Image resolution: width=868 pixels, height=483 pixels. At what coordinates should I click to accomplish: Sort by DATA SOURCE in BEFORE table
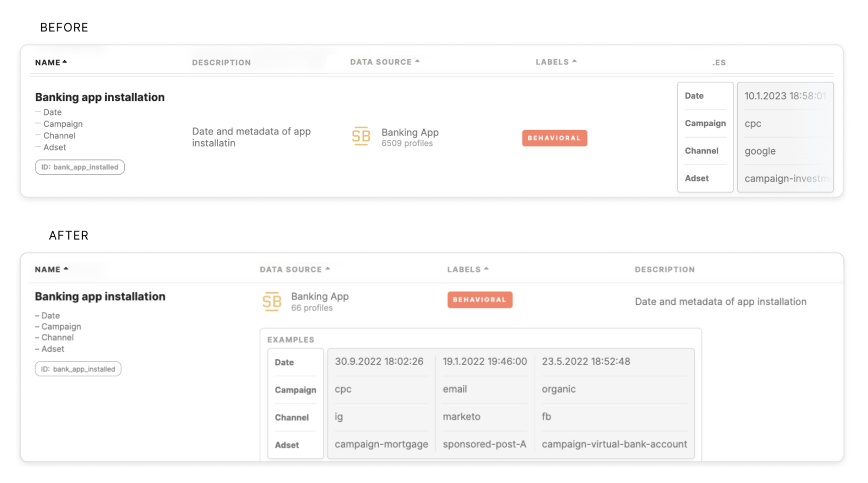[x=385, y=62]
